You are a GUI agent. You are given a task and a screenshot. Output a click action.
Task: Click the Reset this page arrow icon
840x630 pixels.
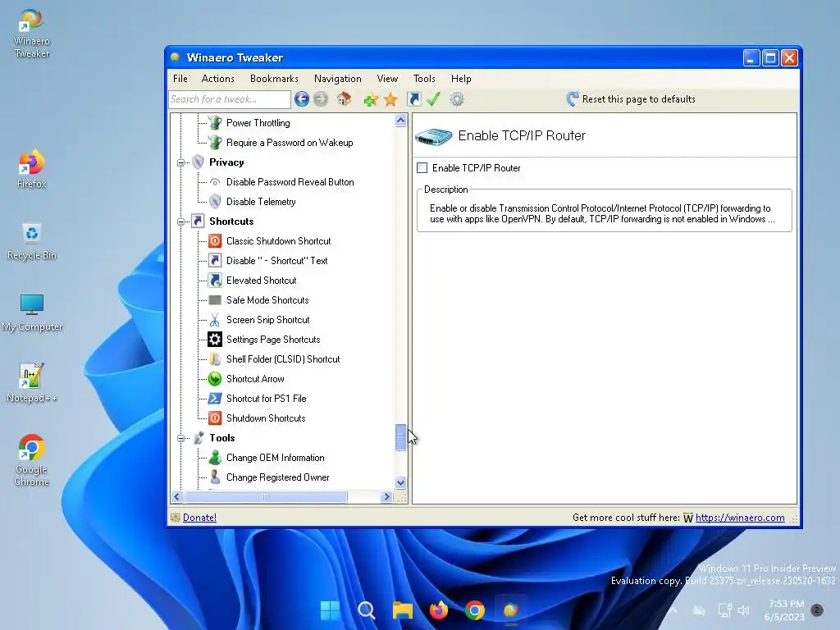(572, 99)
